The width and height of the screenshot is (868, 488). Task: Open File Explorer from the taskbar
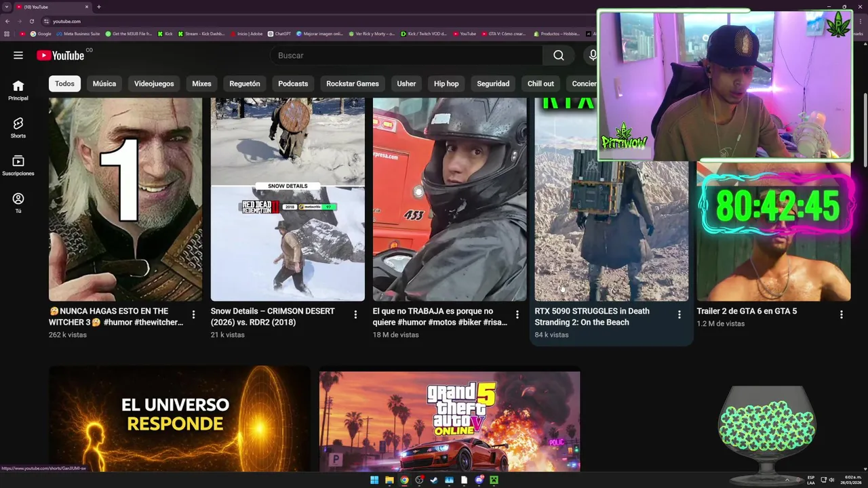pos(389,480)
